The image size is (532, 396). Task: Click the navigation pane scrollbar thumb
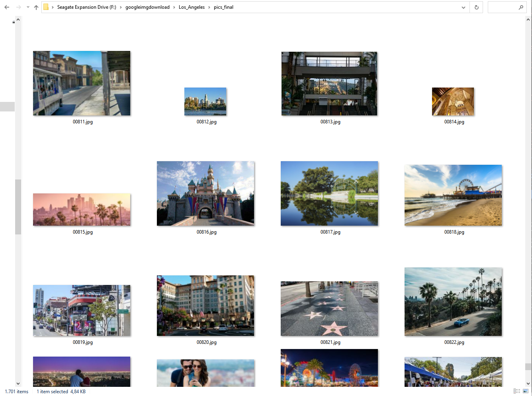18,207
